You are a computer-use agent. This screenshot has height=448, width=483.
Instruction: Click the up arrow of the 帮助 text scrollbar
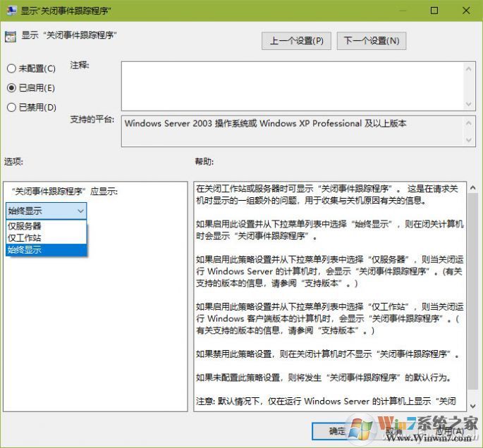click(x=472, y=189)
